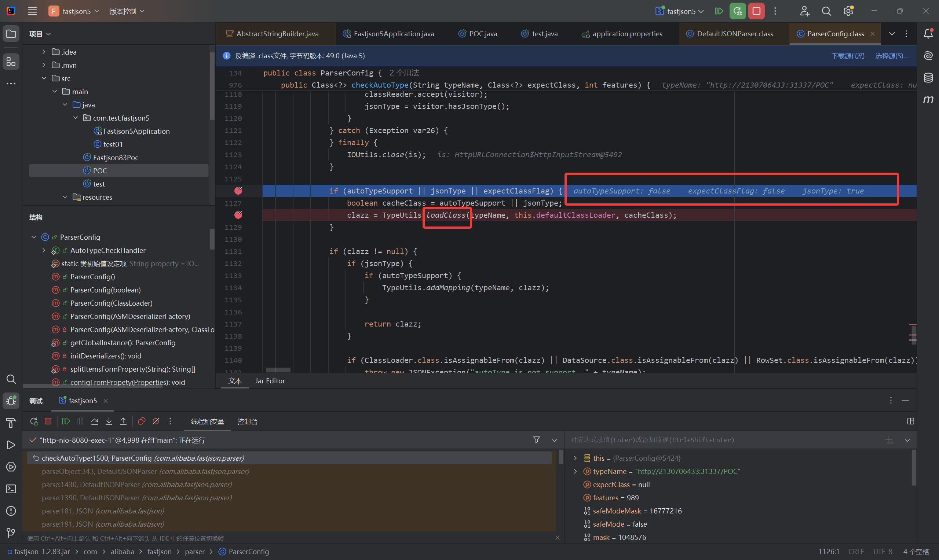The width and height of the screenshot is (939, 560).
Task: Click ParserConfig in the breadcrumb bar
Action: click(244, 552)
